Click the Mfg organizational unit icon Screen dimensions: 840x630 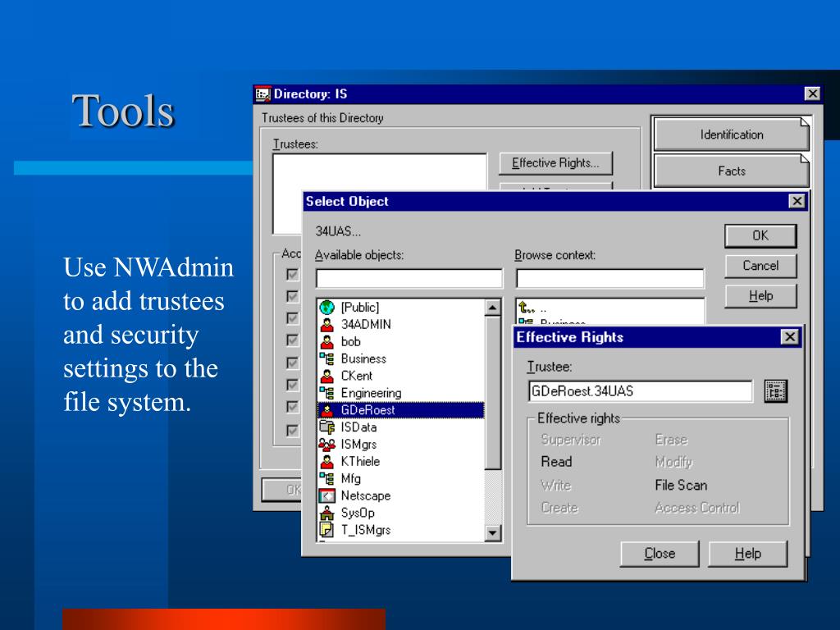(x=326, y=479)
